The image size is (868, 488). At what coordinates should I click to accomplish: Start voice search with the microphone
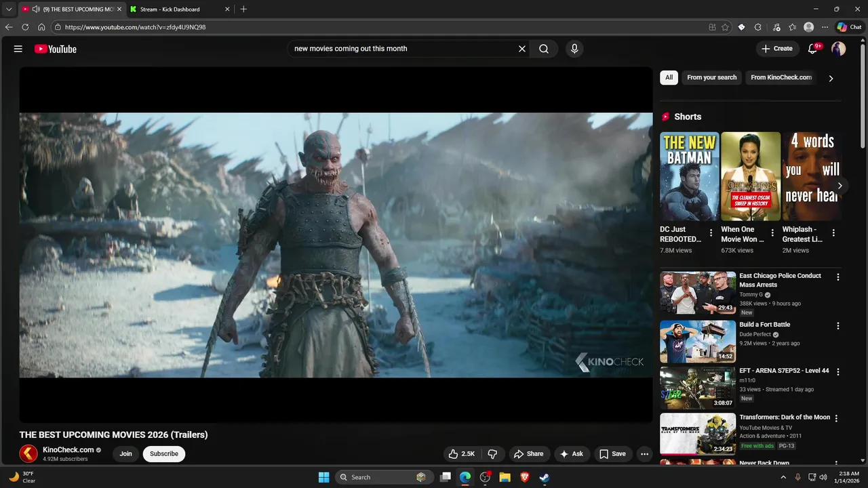click(x=574, y=49)
